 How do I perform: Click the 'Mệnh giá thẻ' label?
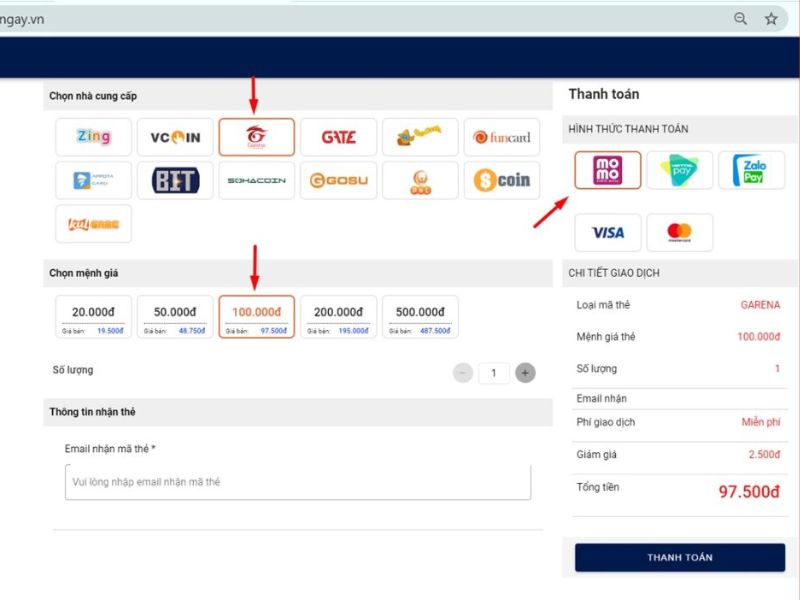tap(606, 337)
